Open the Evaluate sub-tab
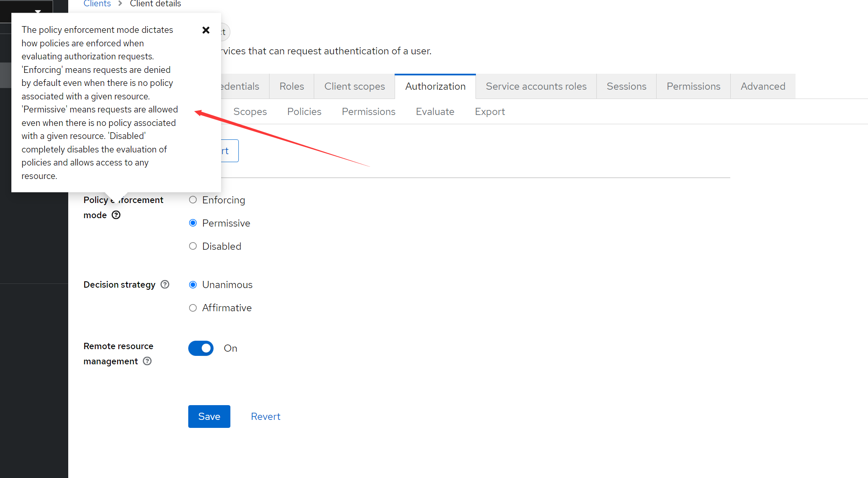 [x=435, y=112]
